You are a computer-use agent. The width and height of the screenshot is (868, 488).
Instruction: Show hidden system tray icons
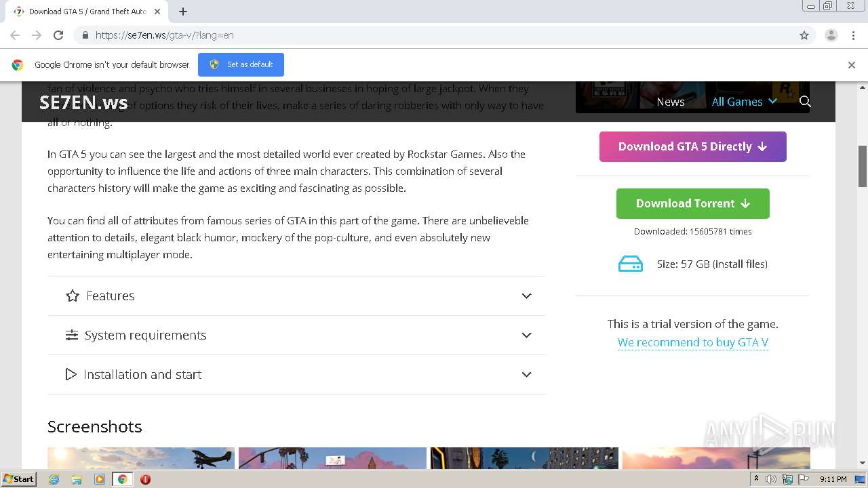tap(756, 479)
